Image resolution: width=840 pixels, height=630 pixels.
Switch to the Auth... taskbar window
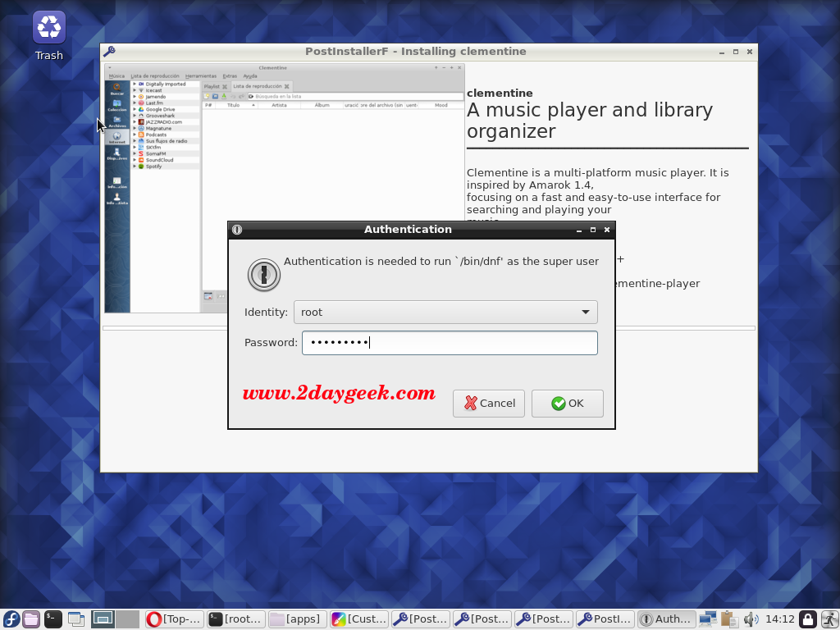click(667, 619)
